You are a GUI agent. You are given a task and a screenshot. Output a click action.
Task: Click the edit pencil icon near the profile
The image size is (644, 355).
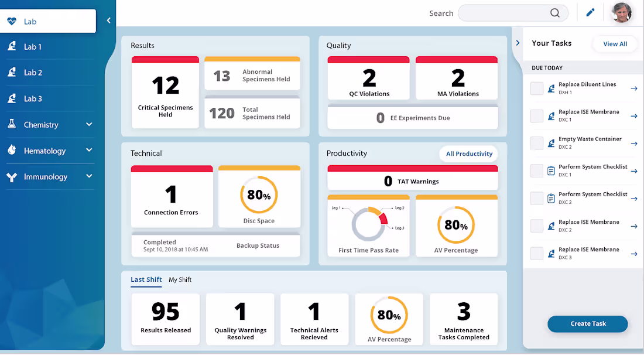(590, 12)
